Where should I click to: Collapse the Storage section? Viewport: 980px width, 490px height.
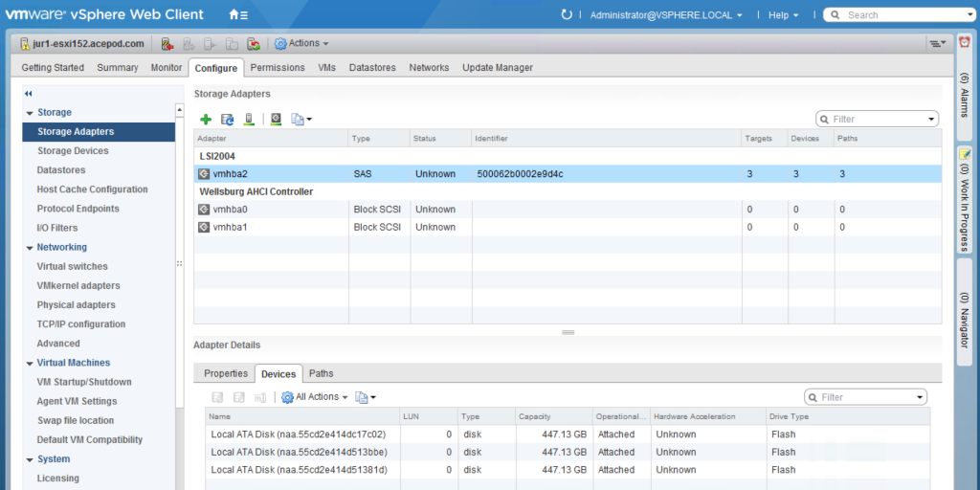point(30,113)
